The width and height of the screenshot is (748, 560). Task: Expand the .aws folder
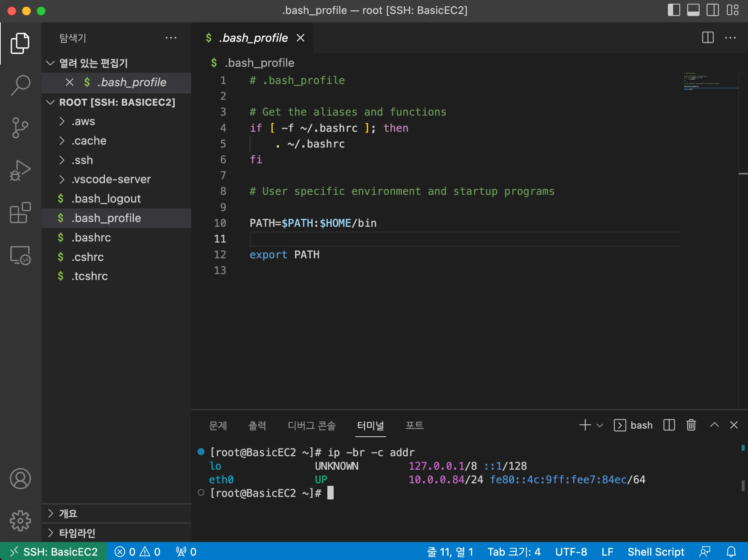tap(83, 121)
